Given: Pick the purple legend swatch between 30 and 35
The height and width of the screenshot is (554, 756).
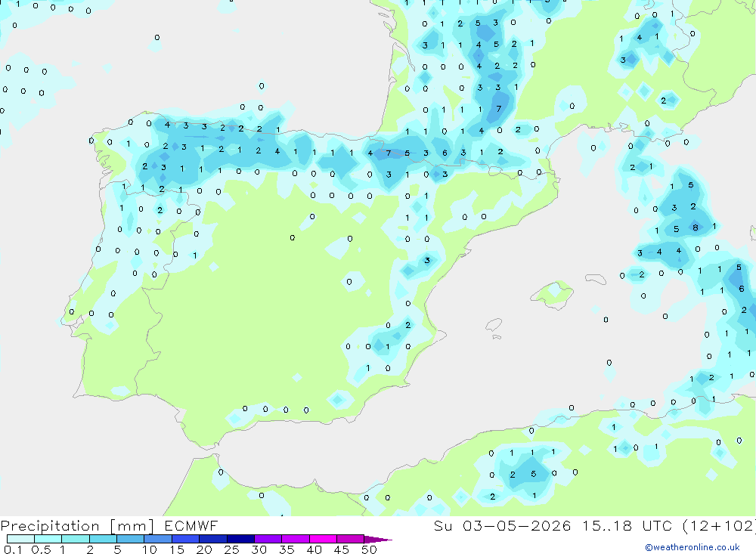Looking at the screenshot, I should point(268,539).
